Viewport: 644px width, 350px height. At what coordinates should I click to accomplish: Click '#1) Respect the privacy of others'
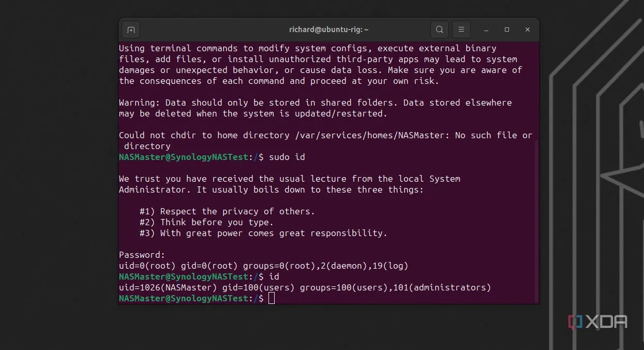227,211
